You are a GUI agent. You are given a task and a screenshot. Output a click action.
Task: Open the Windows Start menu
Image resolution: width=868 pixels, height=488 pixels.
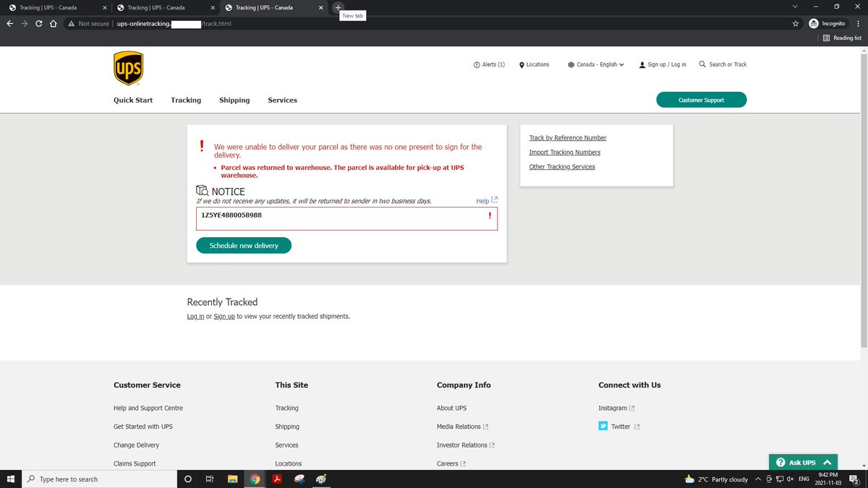pos(11,479)
